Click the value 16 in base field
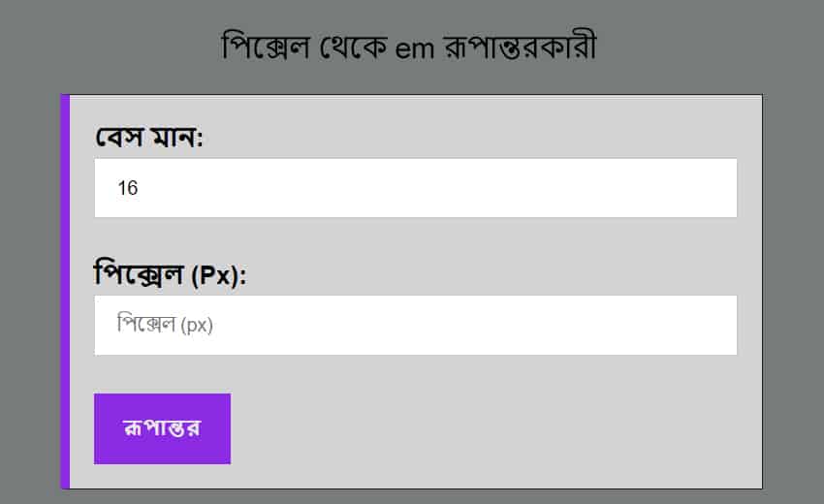The image size is (824, 504). 128,188
